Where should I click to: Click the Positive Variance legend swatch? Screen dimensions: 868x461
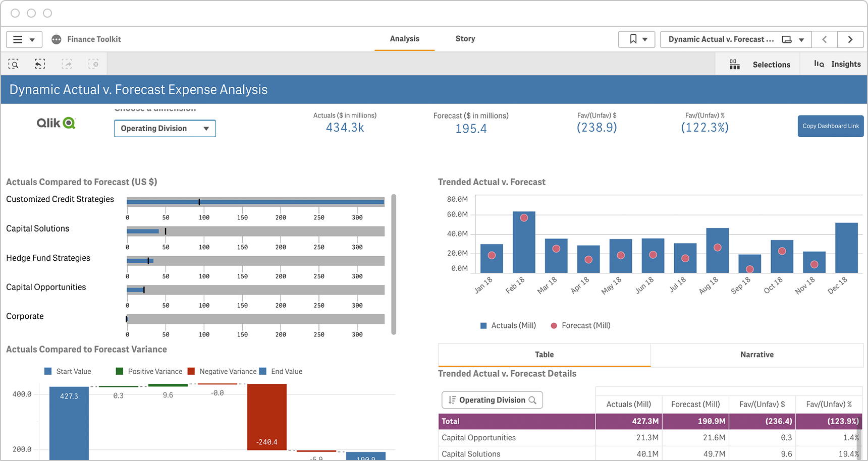pyautogui.click(x=120, y=371)
